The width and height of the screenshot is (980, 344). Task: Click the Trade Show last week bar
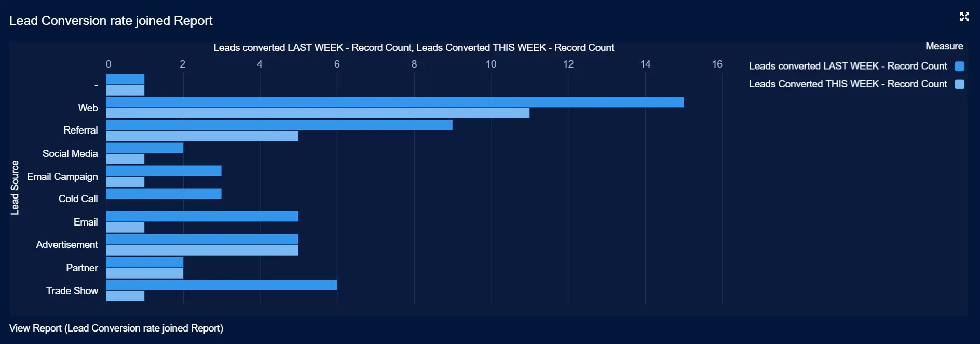[221, 285]
